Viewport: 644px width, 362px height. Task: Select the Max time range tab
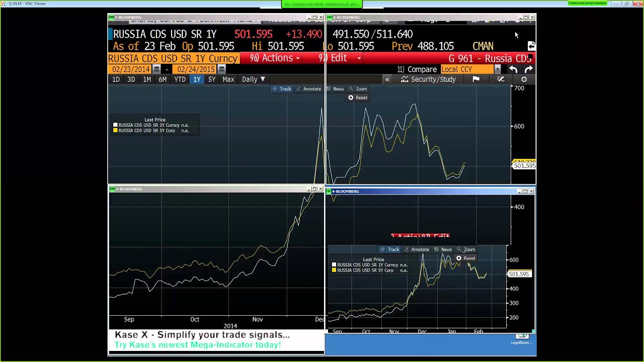228,79
